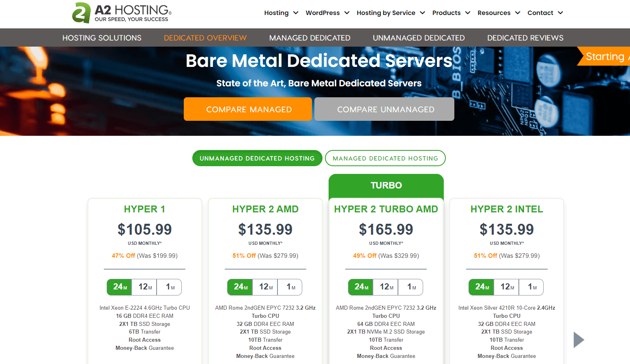Click the 47% Off discount text
The width and height of the screenshot is (630, 364).
123,256
